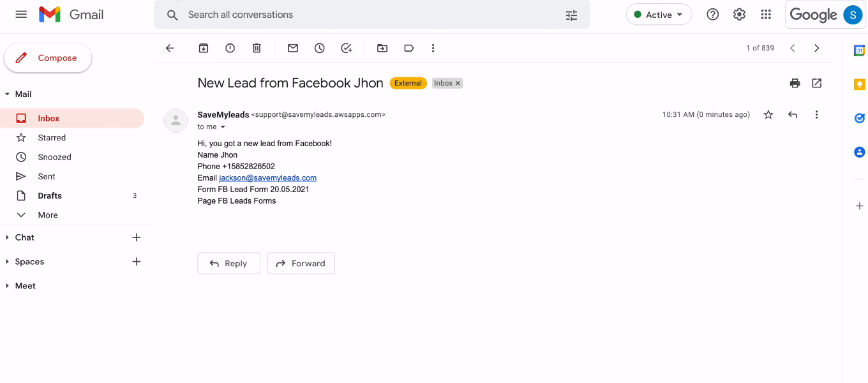Expand the Meet section

pos(8,286)
